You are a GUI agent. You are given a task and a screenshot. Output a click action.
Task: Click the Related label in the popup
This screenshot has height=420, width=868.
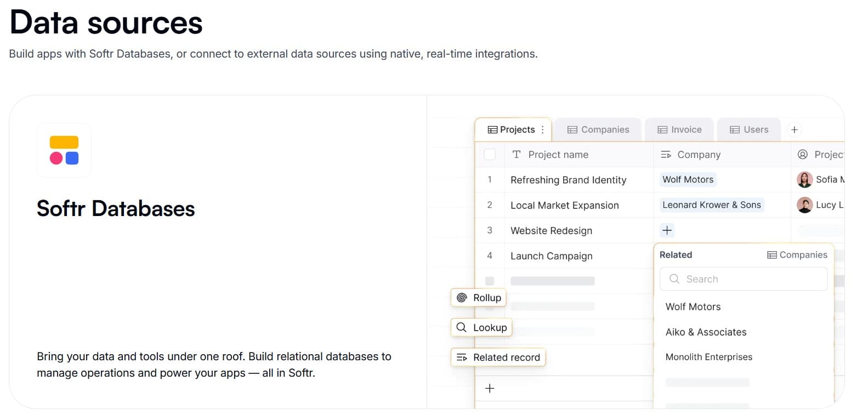pos(676,255)
